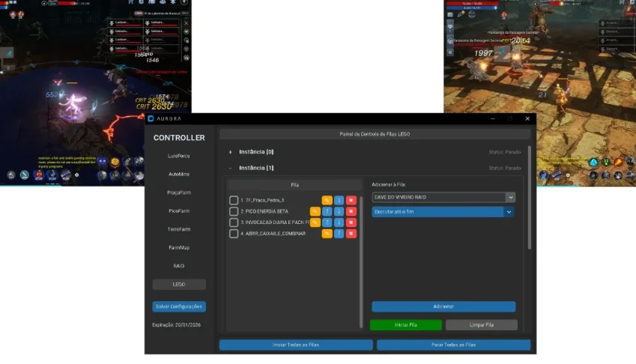Open TorreFarm from sidebar
Image resolution: width=636 pixels, height=364 pixels.
click(x=179, y=229)
